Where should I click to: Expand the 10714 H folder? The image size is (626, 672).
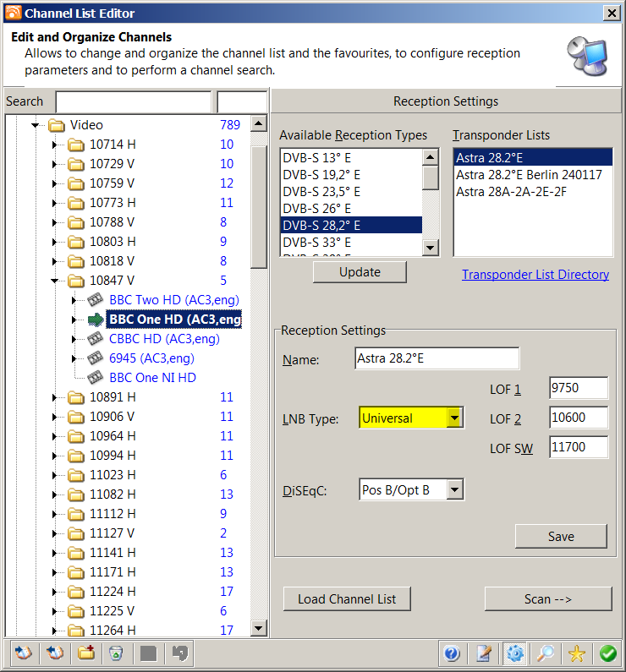55,145
